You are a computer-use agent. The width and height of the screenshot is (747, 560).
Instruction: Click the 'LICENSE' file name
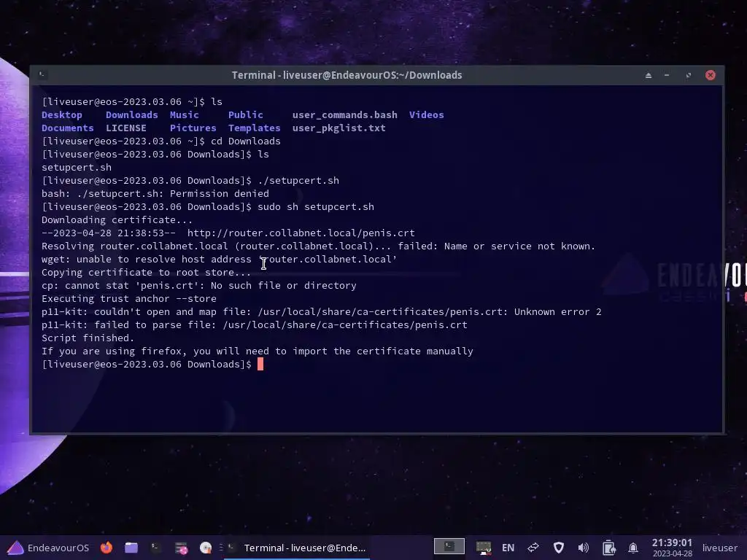pyautogui.click(x=126, y=128)
